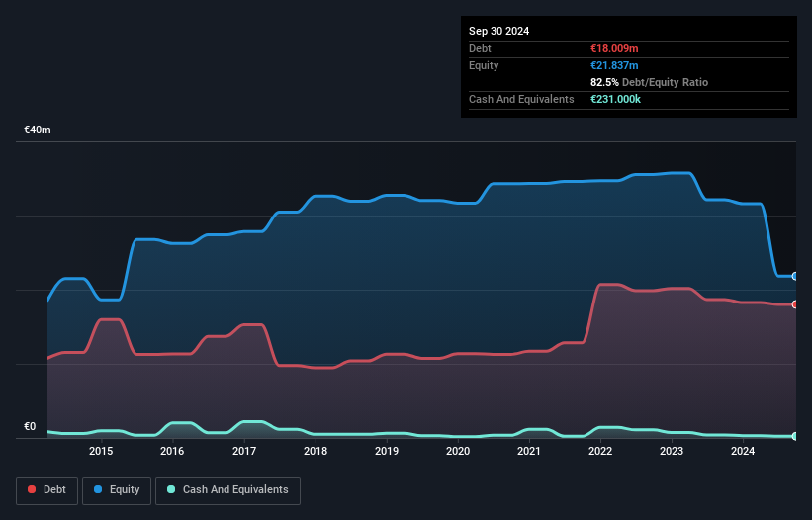Click the 2024 axis label
The image size is (812, 520).
(x=743, y=451)
